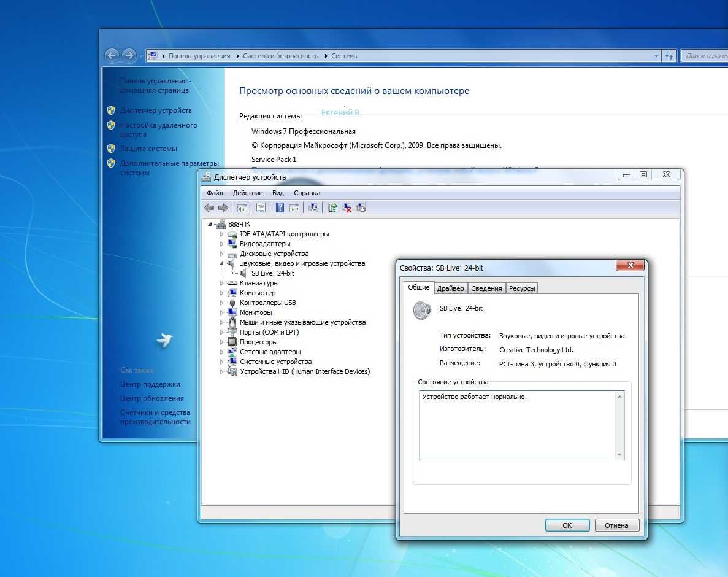This screenshot has width=728, height=577.
Task: Select the Порты (COM и LPT) icon
Action: tap(232, 331)
